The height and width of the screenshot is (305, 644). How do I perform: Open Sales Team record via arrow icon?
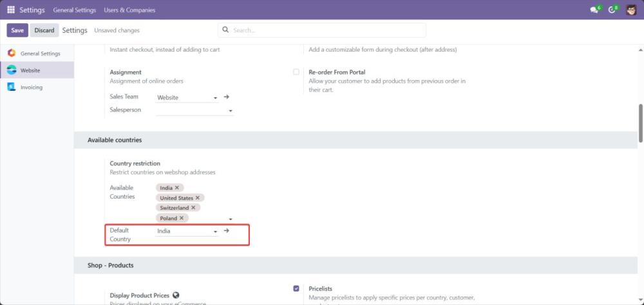[x=226, y=97]
